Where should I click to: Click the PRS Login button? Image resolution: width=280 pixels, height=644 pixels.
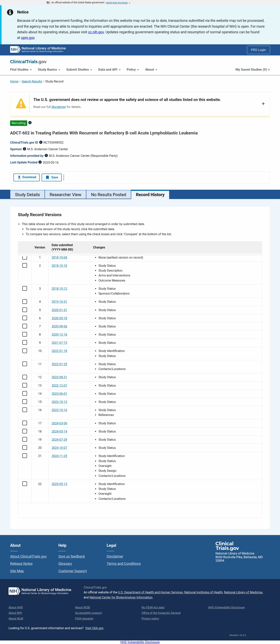click(x=258, y=50)
